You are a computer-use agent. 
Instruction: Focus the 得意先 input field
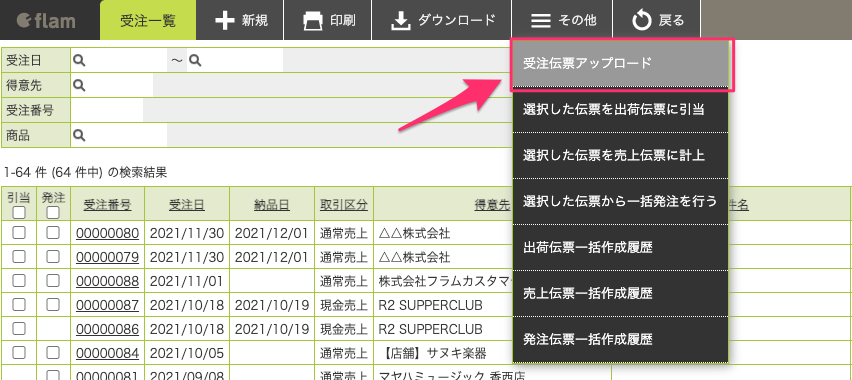click(x=120, y=85)
